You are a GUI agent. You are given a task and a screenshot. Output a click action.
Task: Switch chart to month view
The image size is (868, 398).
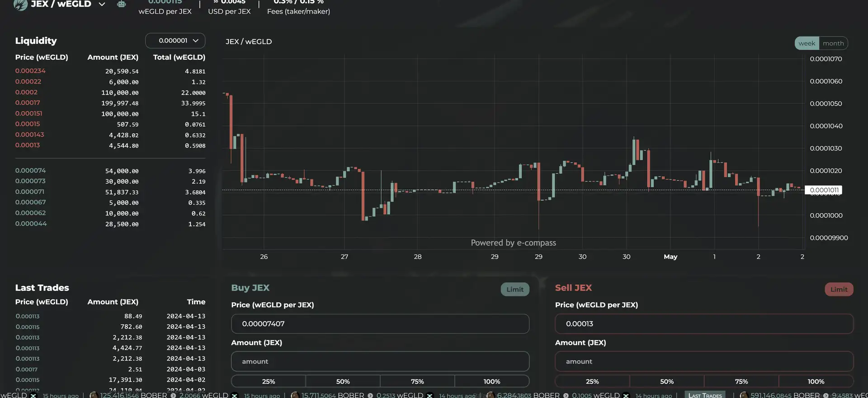(x=833, y=43)
